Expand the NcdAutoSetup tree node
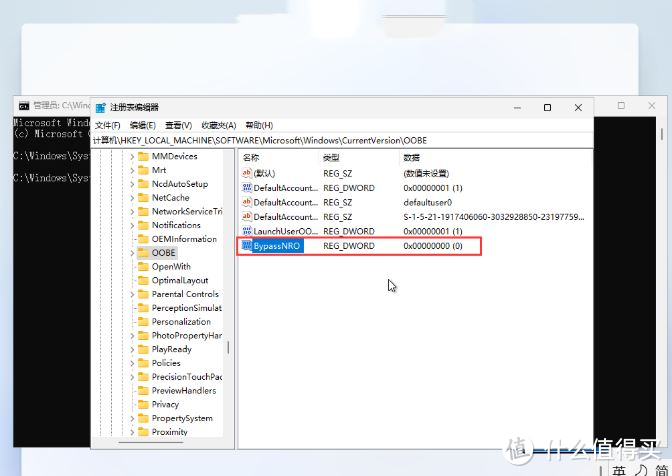Viewport: 672px width, 476px height. coord(132,184)
